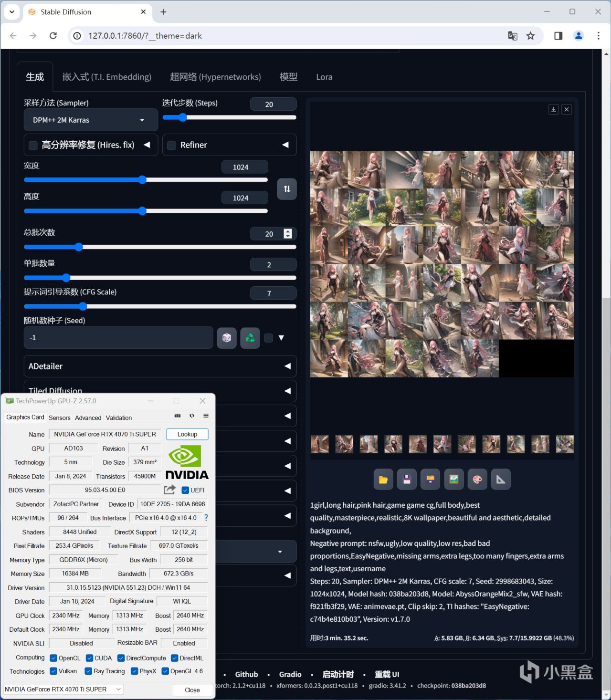This screenshot has height=700, width=611.
Task: Send image to img2img picture icon
Action: pos(454,480)
